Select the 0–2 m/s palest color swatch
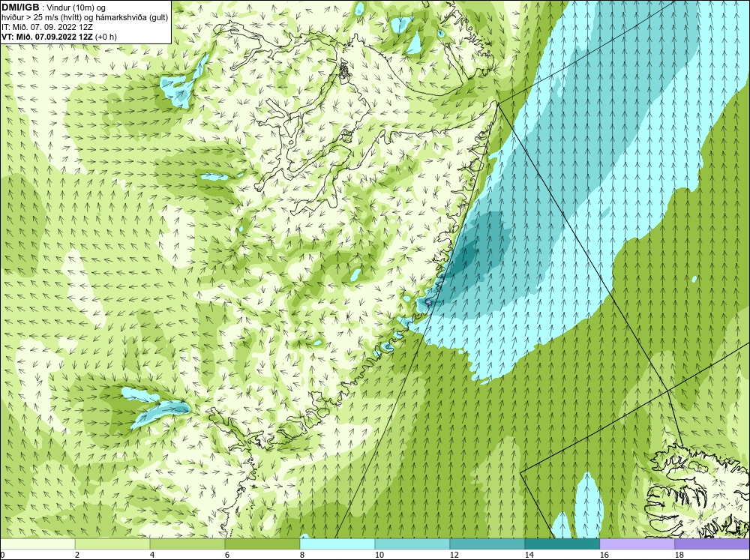Viewport: 750px width, 560px height. 37,544
